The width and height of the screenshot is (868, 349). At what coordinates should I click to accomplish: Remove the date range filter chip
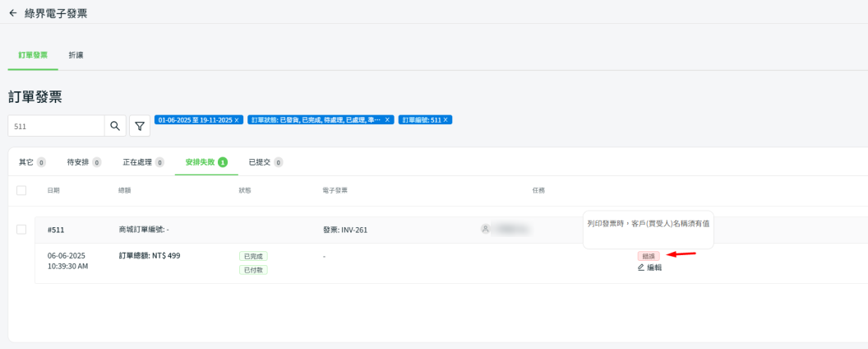click(x=237, y=120)
